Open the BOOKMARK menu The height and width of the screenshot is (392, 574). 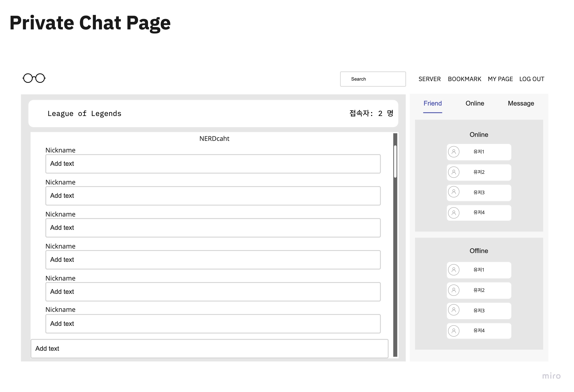click(x=465, y=79)
